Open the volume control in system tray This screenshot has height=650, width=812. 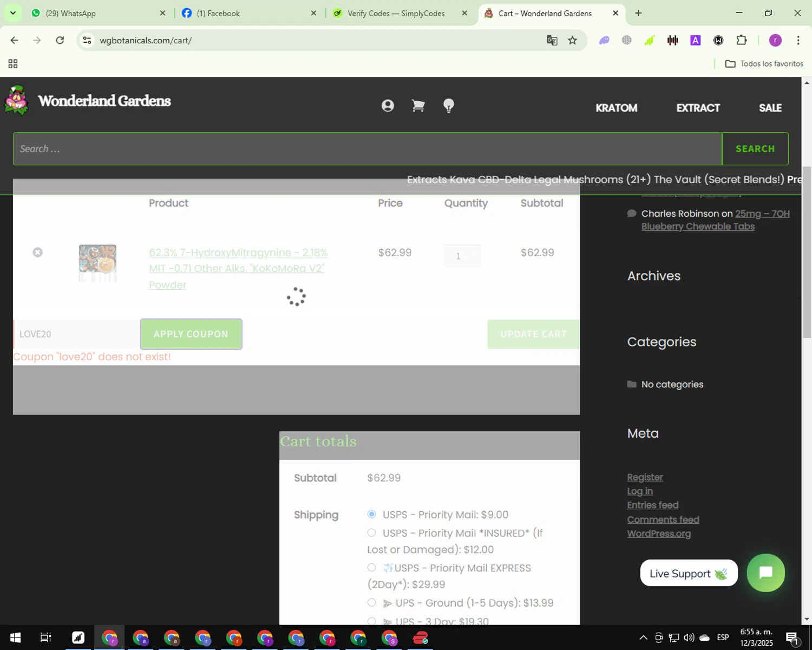(689, 638)
